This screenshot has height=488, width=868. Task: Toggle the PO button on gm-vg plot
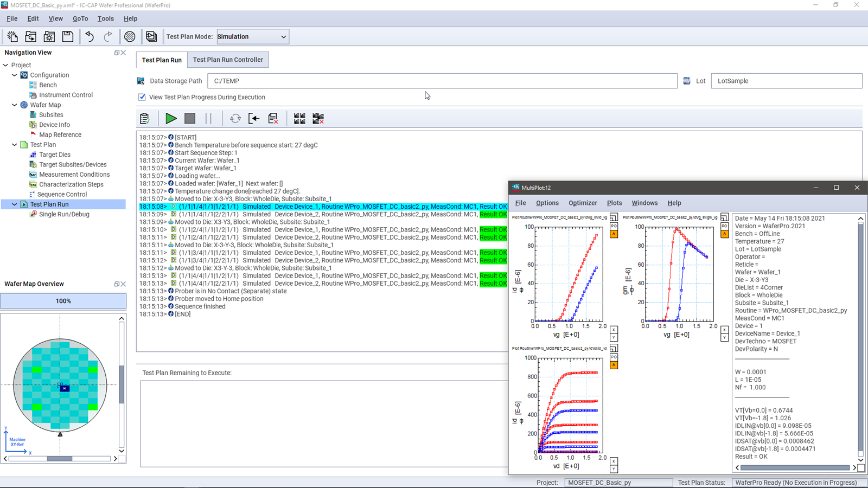724,226
